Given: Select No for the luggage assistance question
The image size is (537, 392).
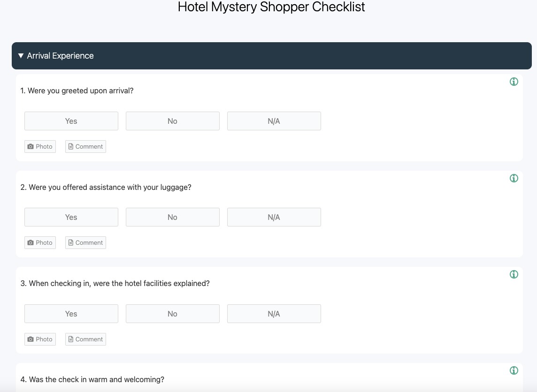Looking at the screenshot, I should pos(172,217).
